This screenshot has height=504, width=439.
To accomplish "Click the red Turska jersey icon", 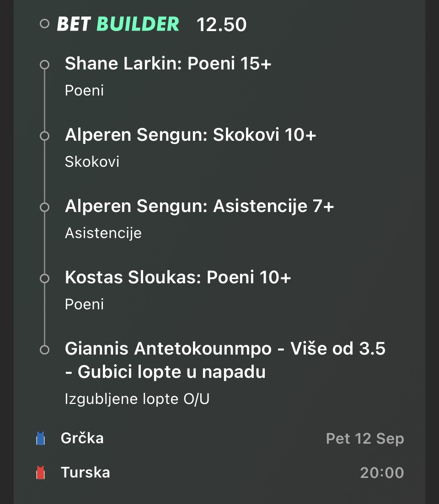I will [41, 472].
